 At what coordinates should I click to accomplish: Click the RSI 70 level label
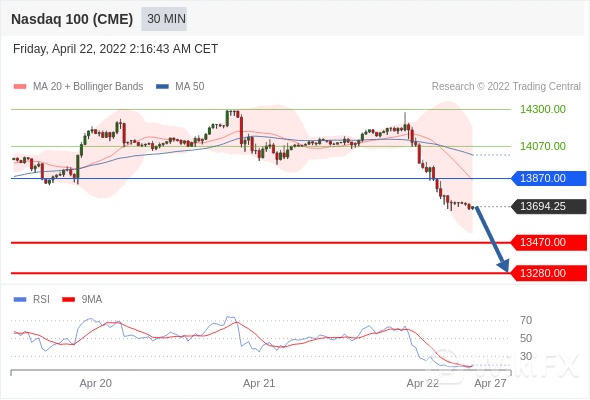click(x=526, y=321)
